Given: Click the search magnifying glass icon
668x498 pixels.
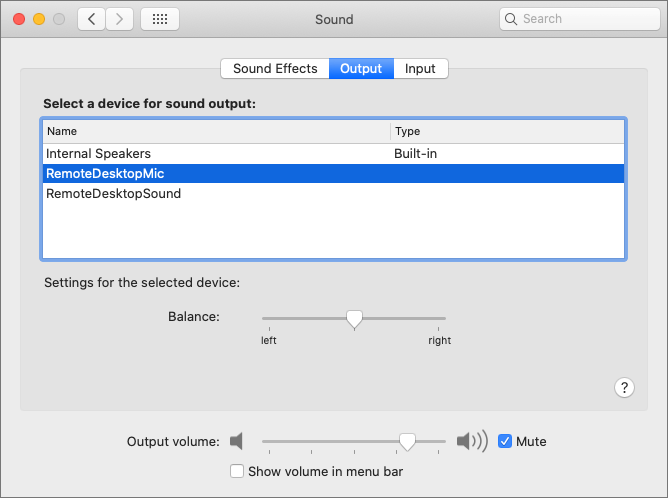Looking at the screenshot, I should click(x=512, y=19).
